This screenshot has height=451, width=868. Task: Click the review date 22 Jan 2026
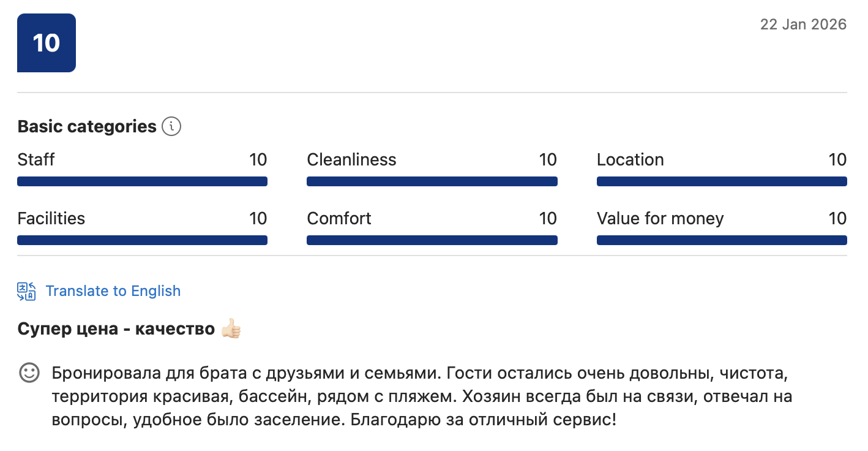(x=803, y=25)
